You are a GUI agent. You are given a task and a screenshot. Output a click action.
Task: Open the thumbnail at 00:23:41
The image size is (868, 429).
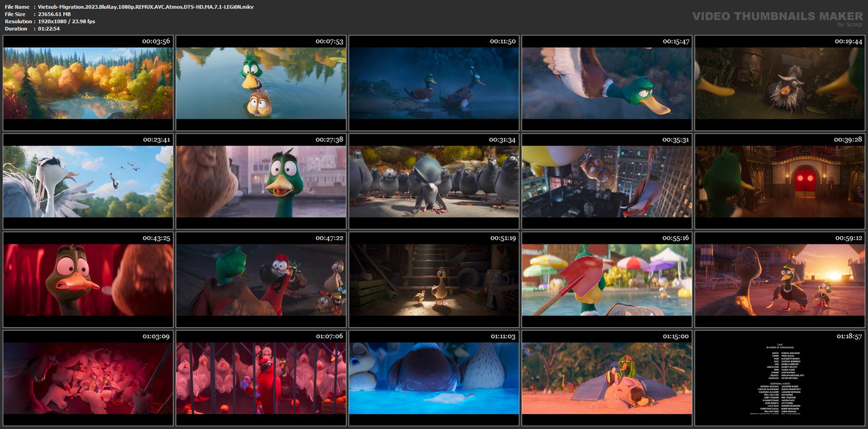88,181
